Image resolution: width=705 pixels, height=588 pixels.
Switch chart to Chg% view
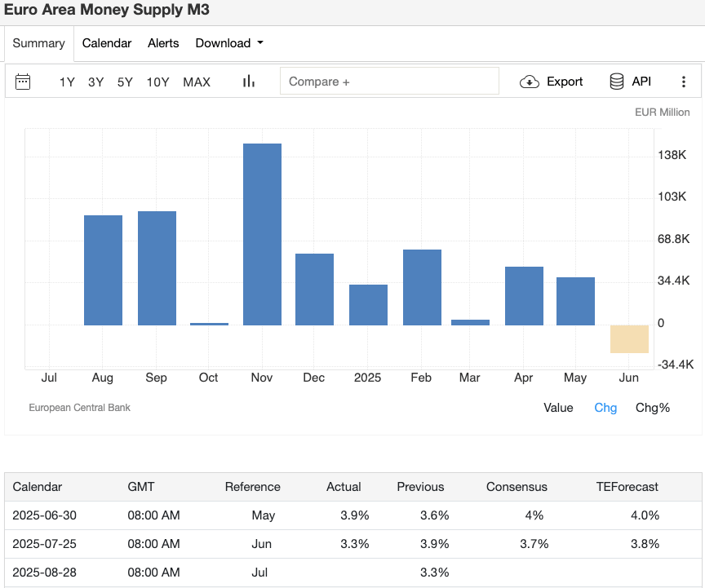(x=653, y=408)
